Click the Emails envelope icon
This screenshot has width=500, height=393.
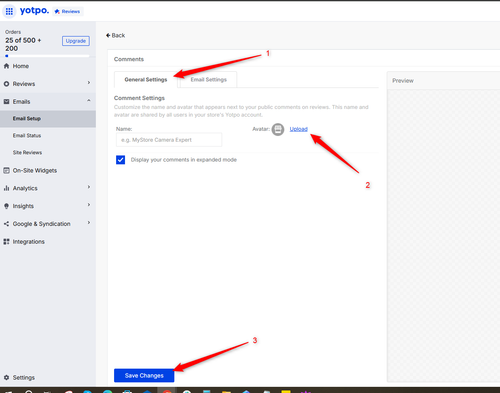pos(6,101)
